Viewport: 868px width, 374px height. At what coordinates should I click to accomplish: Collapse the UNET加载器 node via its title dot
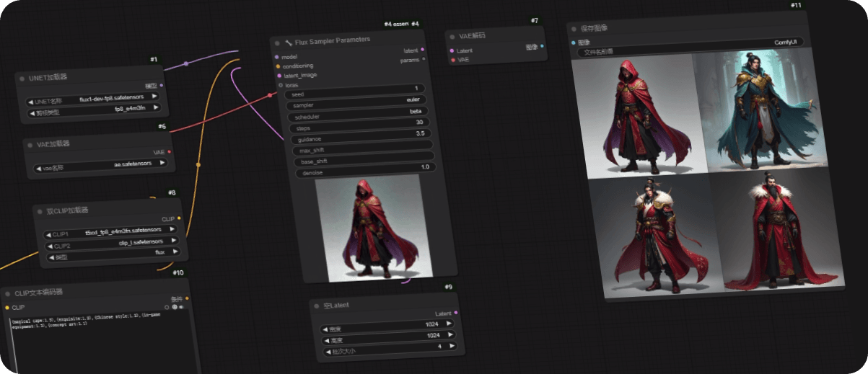point(22,79)
